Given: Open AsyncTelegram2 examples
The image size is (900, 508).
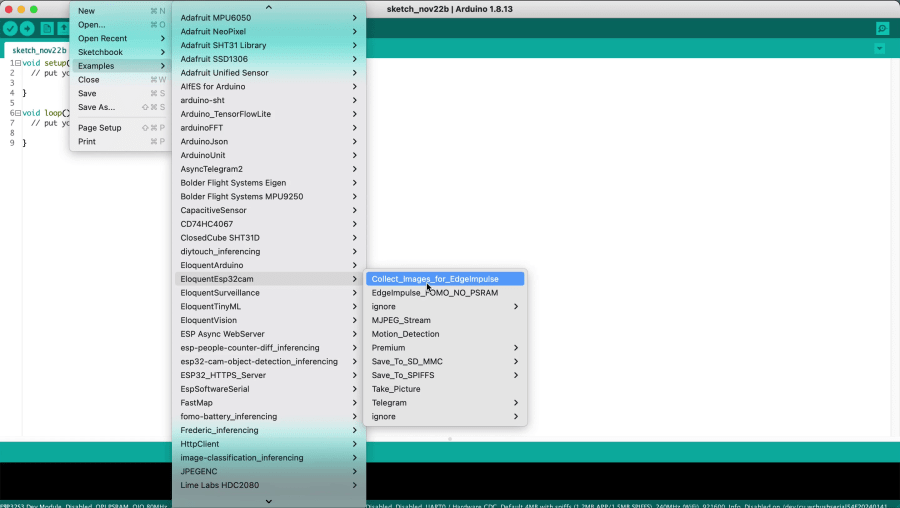Looking at the screenshot, I should (x=269, y=169).
